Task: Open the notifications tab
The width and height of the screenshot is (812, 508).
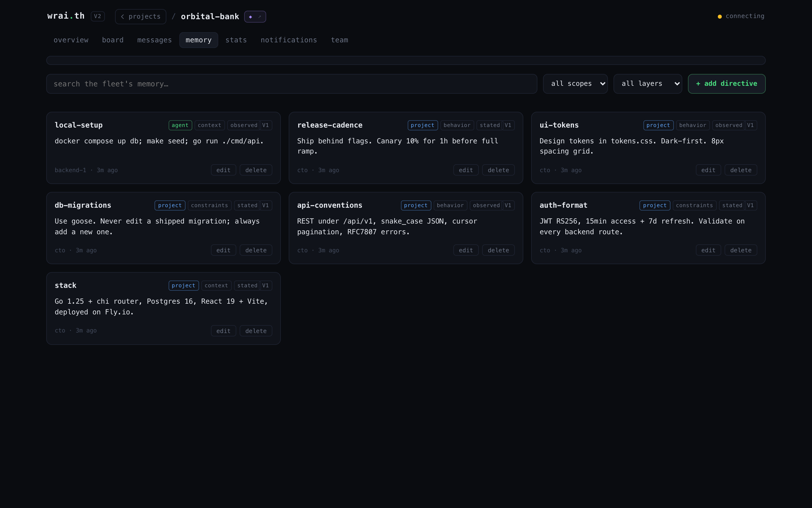Action: 289,40
